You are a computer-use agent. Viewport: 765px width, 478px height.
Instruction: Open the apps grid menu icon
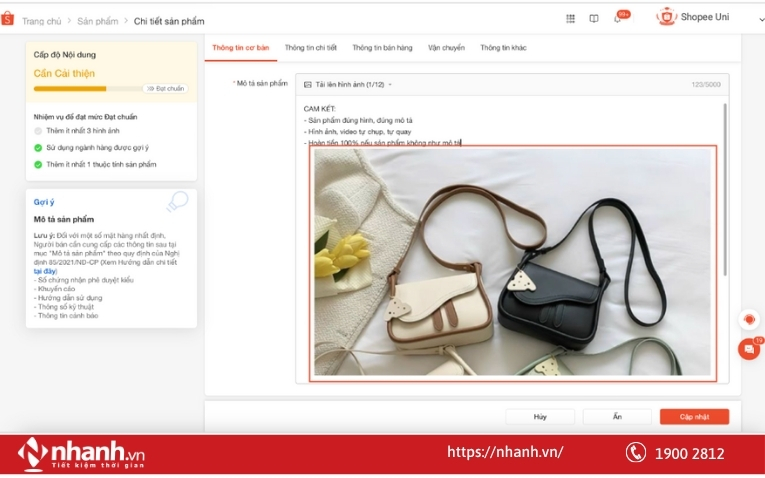[571, 18]
